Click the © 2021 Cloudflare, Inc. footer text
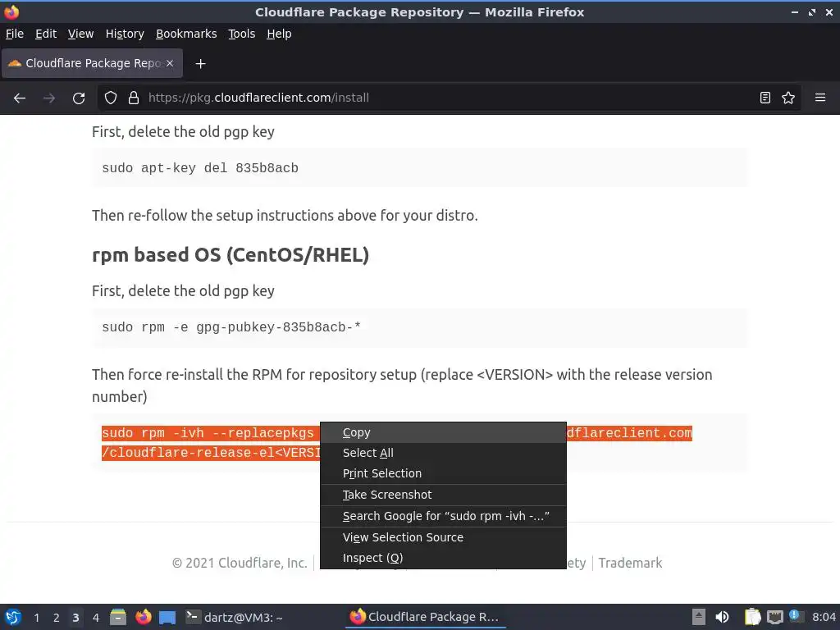The height and width of the screenshot is (630, 840). click(x=240, y=563)
